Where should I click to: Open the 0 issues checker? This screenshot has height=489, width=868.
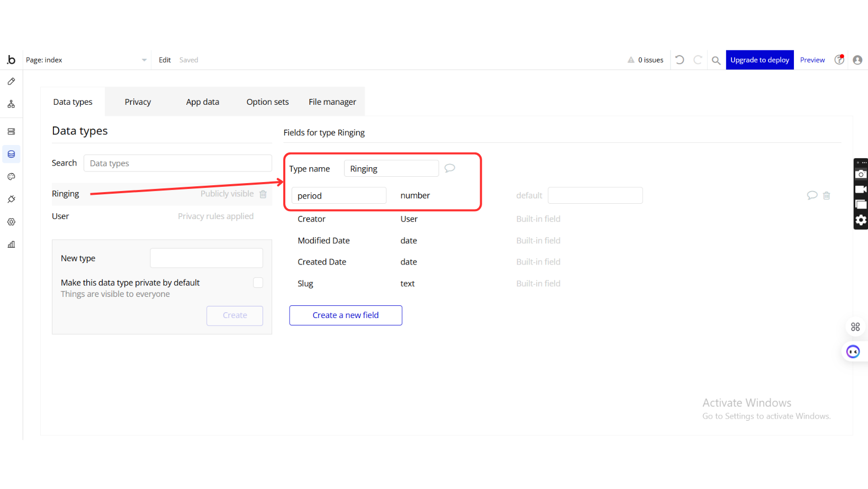click(x=646, y=60)
